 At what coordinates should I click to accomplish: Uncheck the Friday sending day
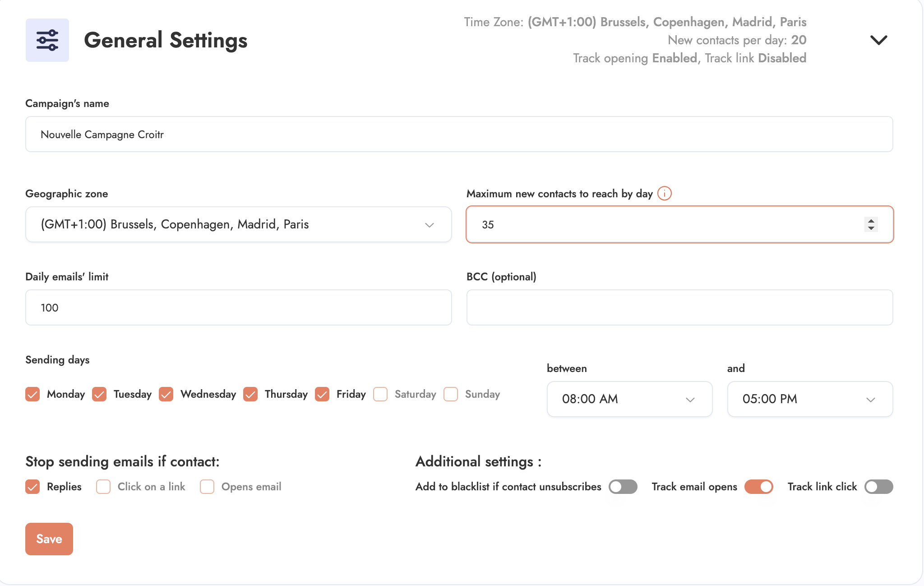(322, 394)
